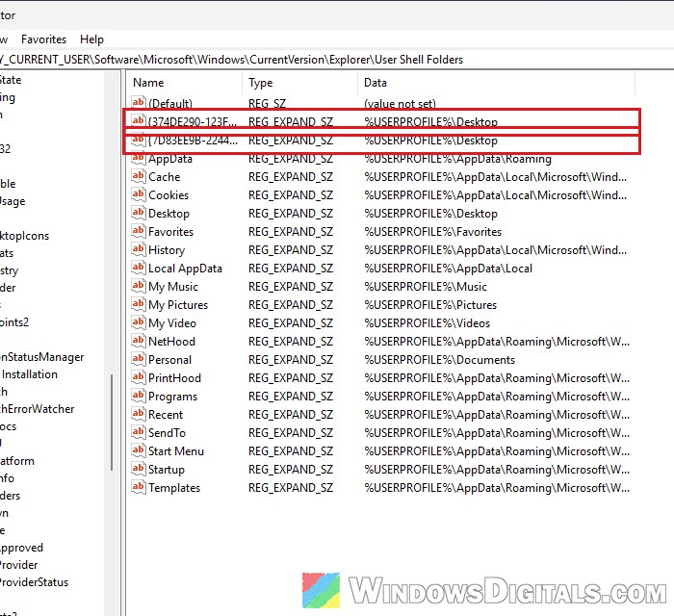Click the My Video value icon

(138, 322)
